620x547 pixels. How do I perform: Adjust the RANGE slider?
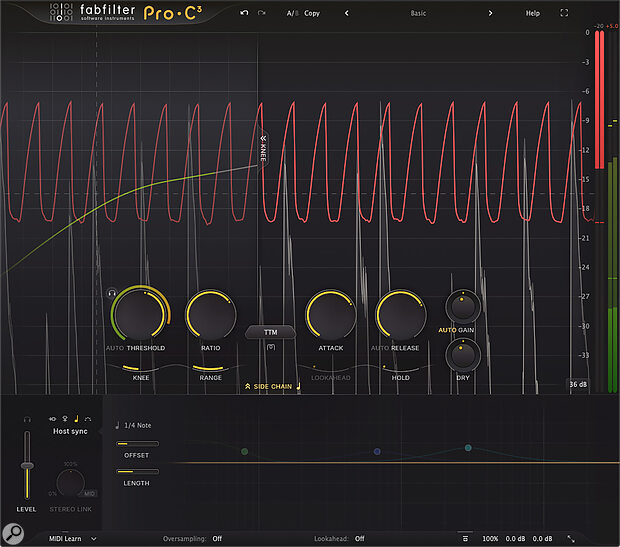pyautogui.click(x=211, y=369)
